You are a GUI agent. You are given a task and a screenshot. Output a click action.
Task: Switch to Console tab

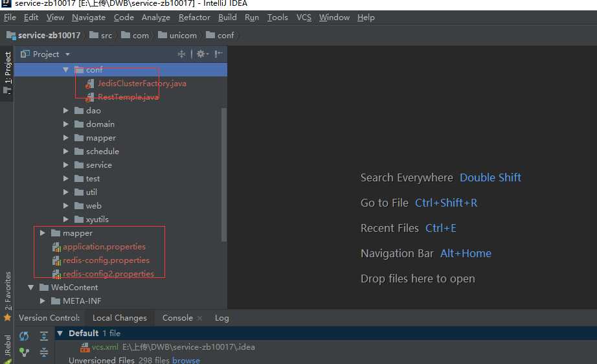pos(177,318)
